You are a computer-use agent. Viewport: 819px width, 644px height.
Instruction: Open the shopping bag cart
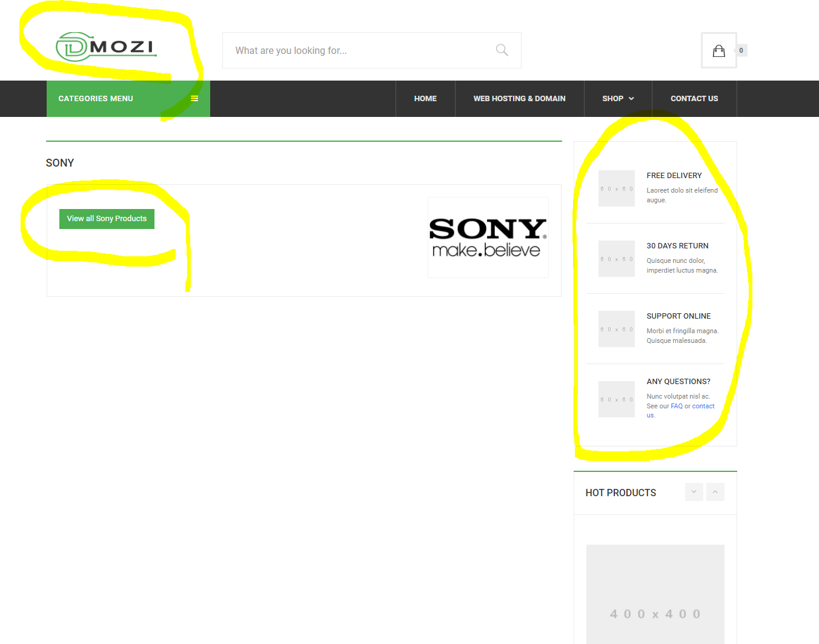click(x=719, y=50)
